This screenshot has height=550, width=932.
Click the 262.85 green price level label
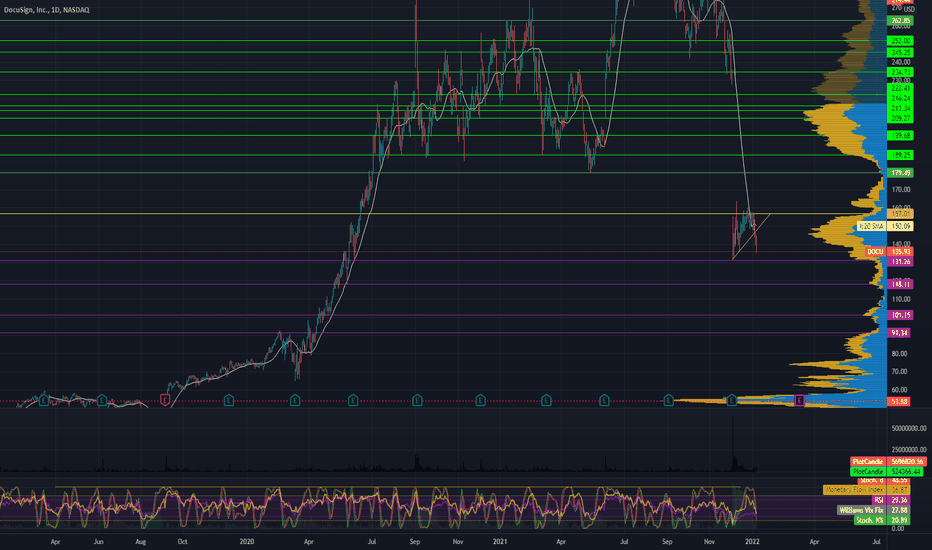(900, 21)
